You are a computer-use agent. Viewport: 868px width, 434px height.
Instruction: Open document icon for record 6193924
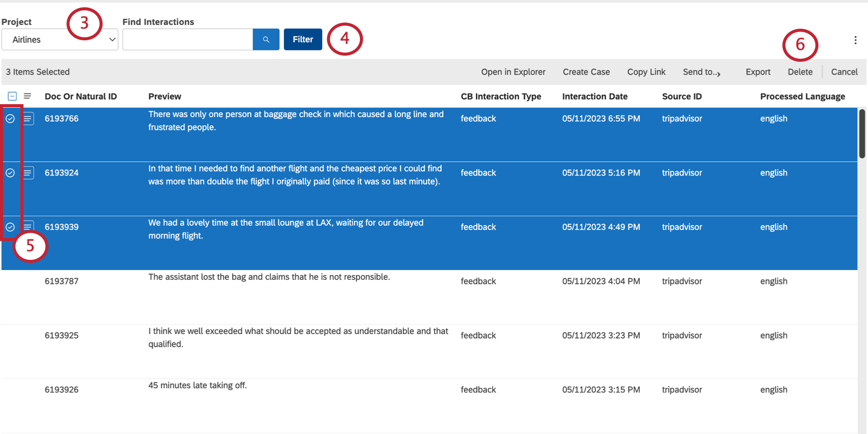[x=29, y=173]
